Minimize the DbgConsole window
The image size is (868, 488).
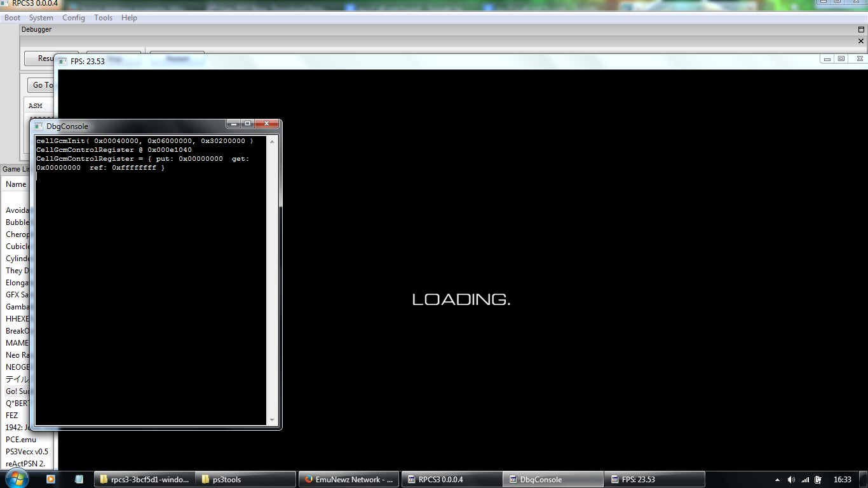point(234,124)
